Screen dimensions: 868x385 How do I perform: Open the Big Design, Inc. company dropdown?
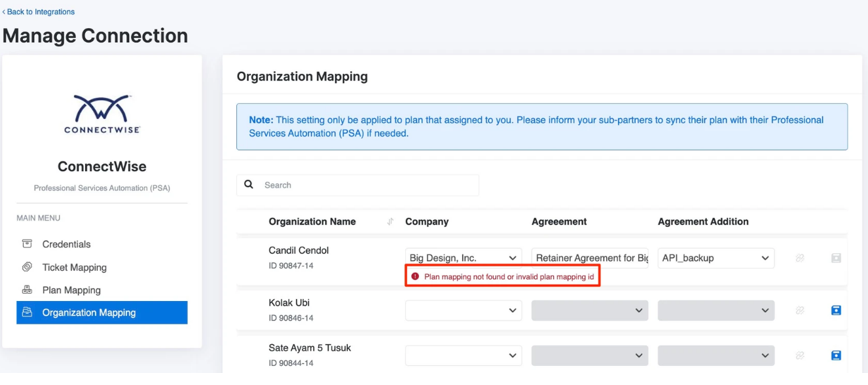tap(463, 258)
